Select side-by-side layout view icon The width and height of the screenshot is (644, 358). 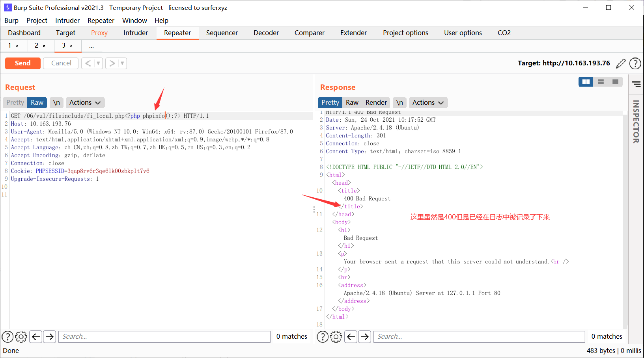click(586, 82)
